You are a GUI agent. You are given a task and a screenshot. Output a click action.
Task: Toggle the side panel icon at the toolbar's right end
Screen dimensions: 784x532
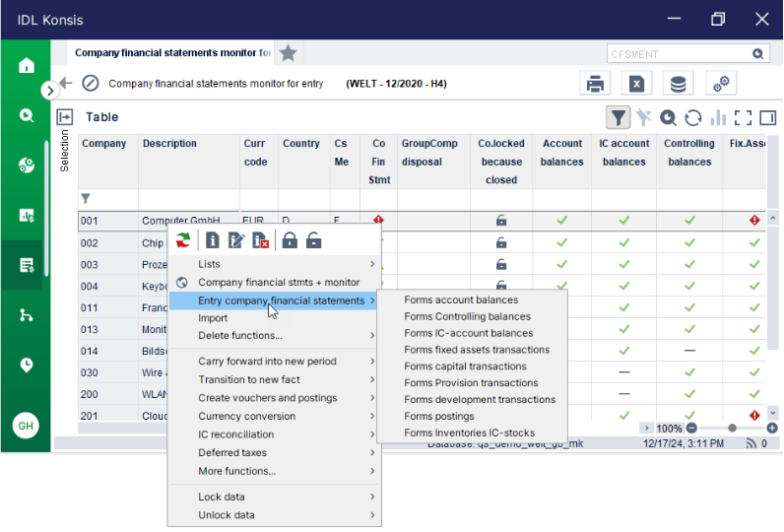coord(767,118)
